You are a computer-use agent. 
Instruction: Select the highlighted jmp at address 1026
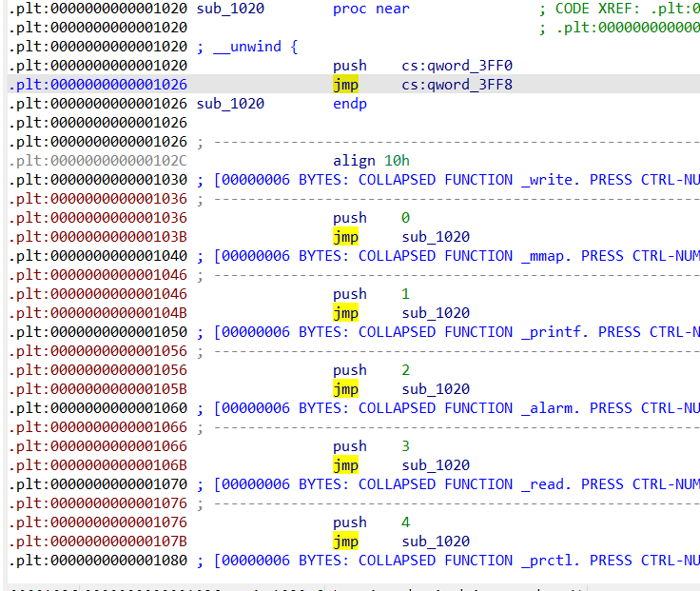[345, 85]
